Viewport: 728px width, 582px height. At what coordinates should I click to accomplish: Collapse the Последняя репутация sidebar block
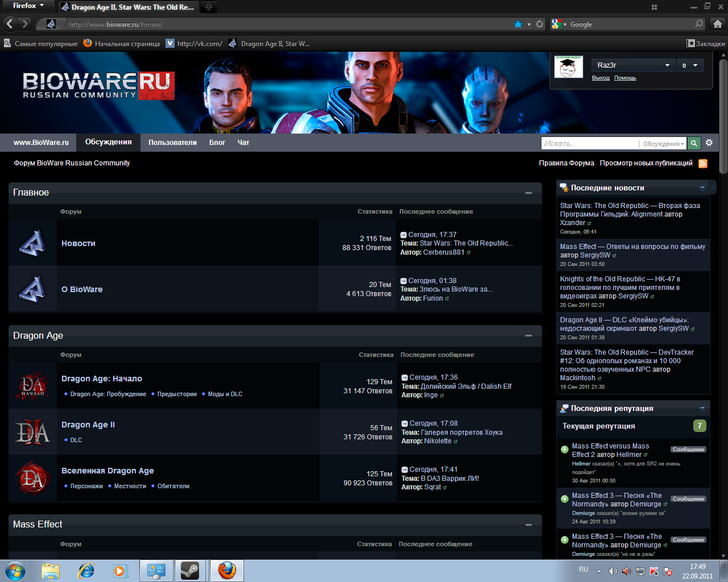[702, 408]
